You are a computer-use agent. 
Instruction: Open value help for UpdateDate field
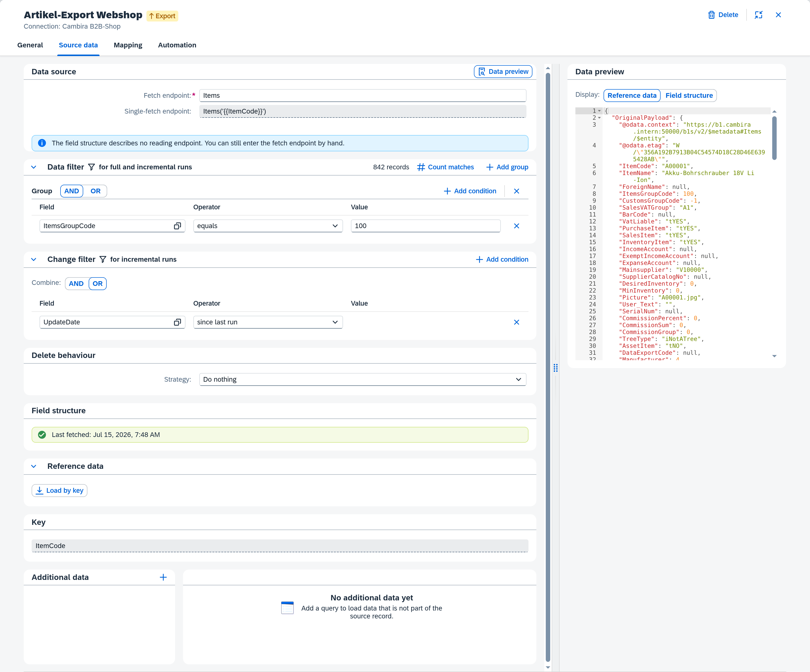[x=177, y=322]
